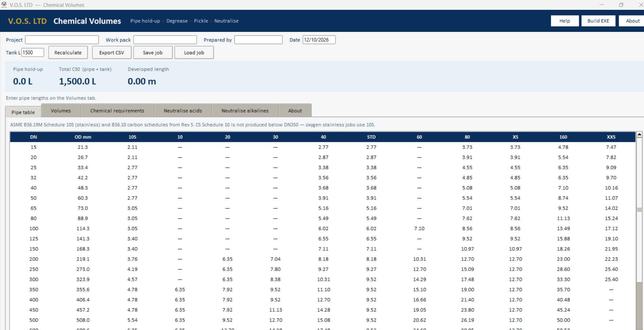Click the Save job button
Viewport: 644px width, 330px height.
click(x=153, y=53)
